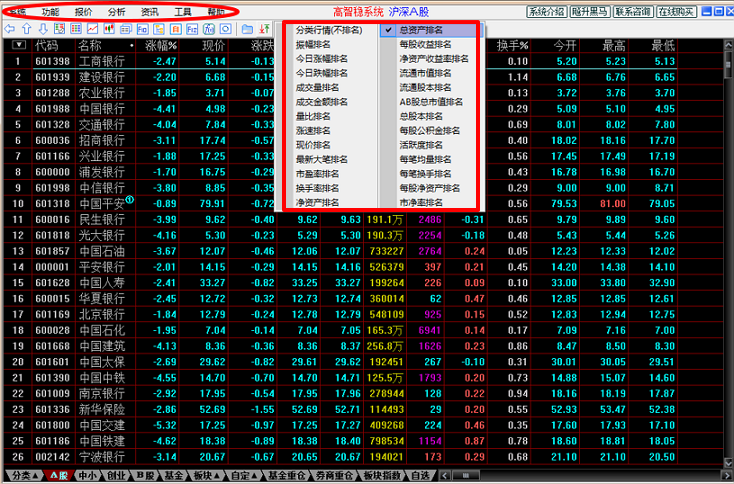734x484 pixels.
Task: Open the 功能 menu
Action: (50, 12)
